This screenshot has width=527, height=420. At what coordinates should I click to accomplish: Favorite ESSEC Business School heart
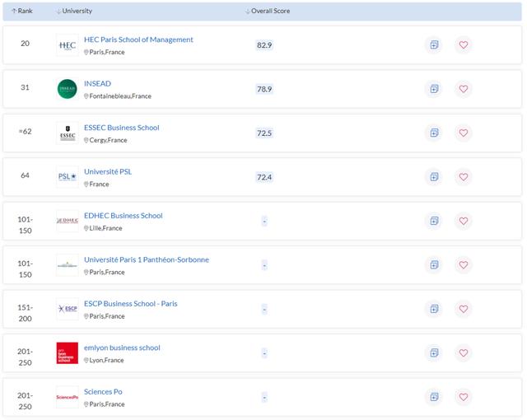(x=464, y=133)
